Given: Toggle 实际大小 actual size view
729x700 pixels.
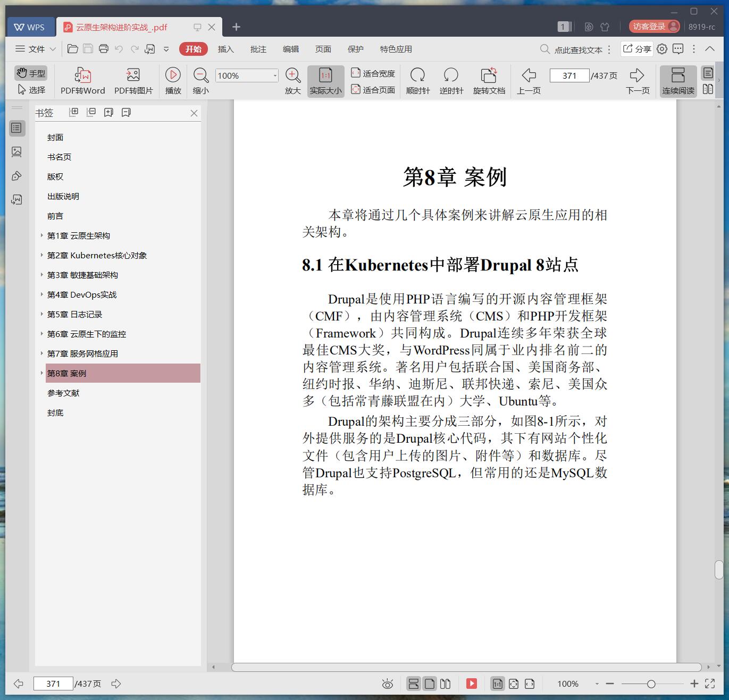Looking at the screenshot, I should [325, 81].
